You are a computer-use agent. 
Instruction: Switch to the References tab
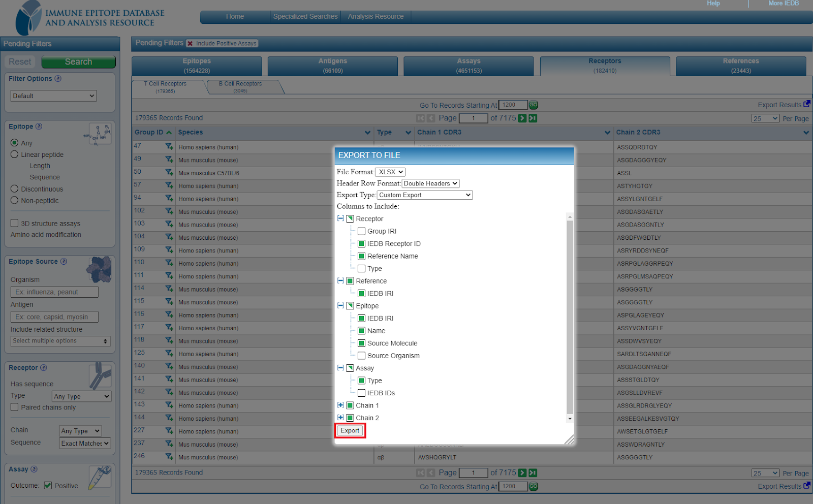[x=741, y=66]
